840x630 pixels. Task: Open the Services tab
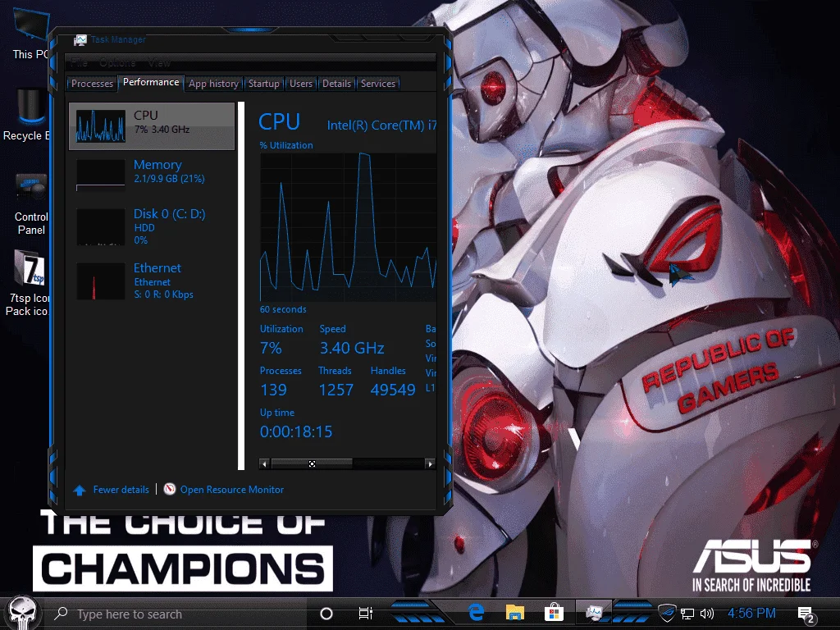coord(377,84)
